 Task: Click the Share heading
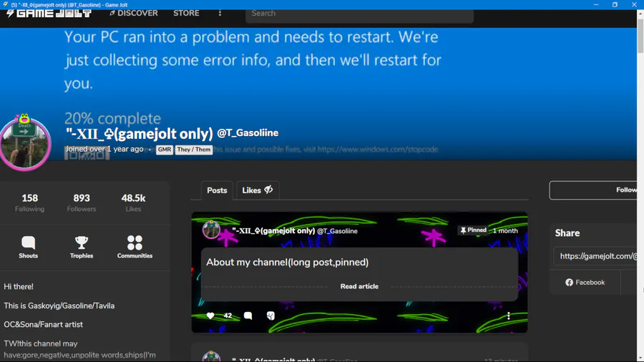click(567, 233)
